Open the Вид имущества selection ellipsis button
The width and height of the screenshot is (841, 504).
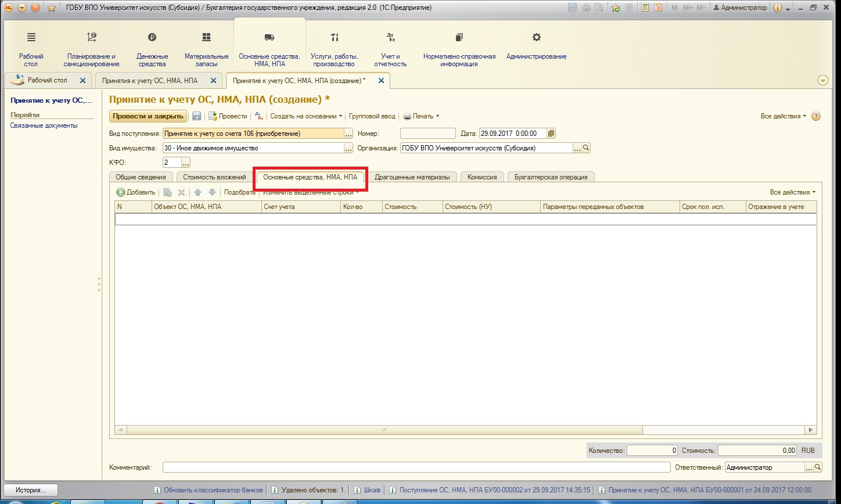click(348, 148)
